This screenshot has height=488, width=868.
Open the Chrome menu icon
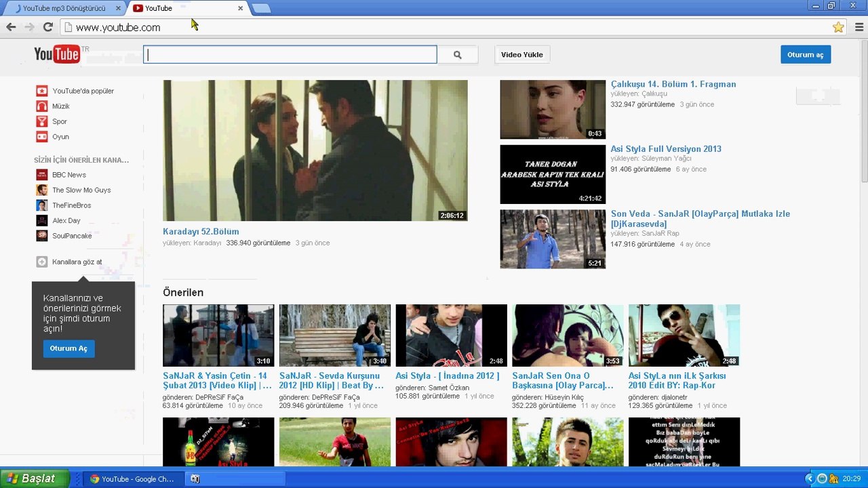pos(859,27)
